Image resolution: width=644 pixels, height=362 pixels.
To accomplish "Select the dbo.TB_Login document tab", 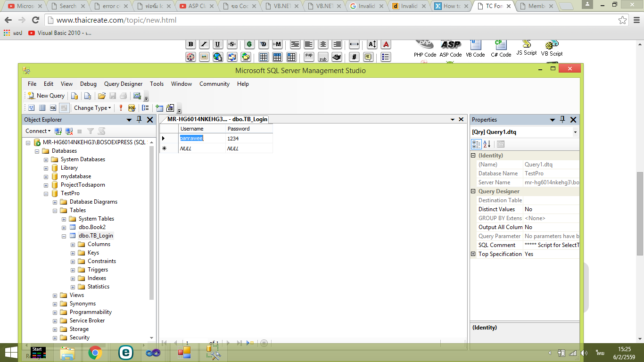I will tap(217, 119).
